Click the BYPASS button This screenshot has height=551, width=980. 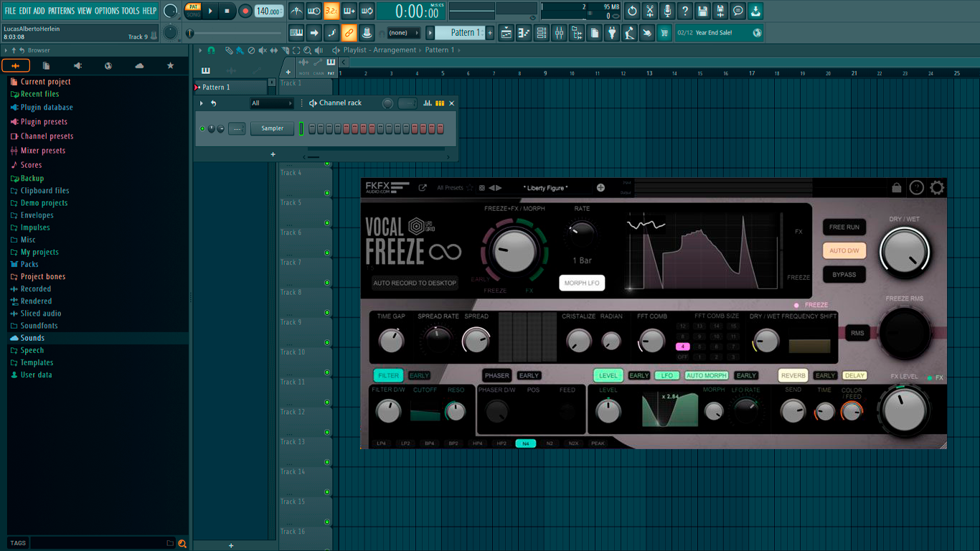(844, 275)
